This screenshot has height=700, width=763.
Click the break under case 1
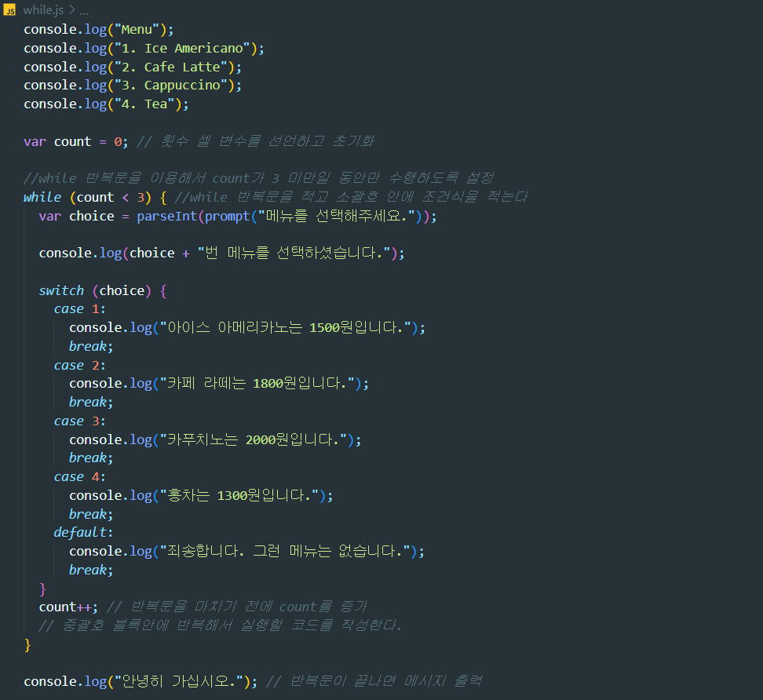point(91,346)
